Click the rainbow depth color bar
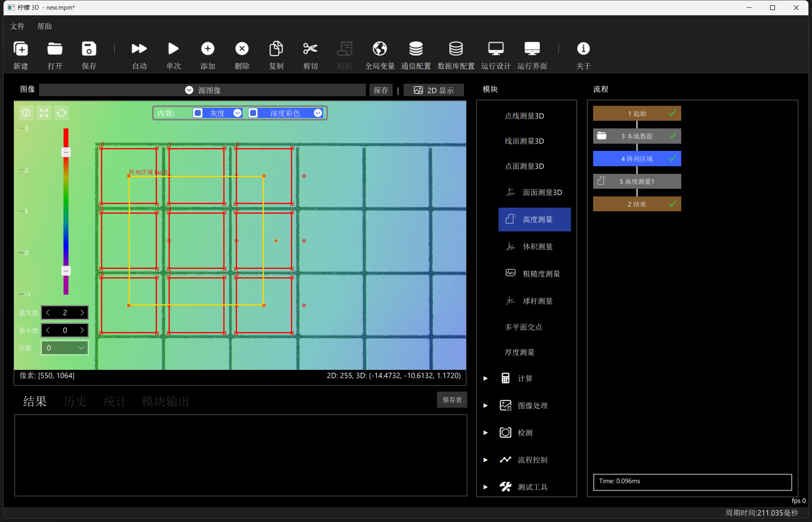The width and height of the screenshot is (812, 522). tap(66, 211)
